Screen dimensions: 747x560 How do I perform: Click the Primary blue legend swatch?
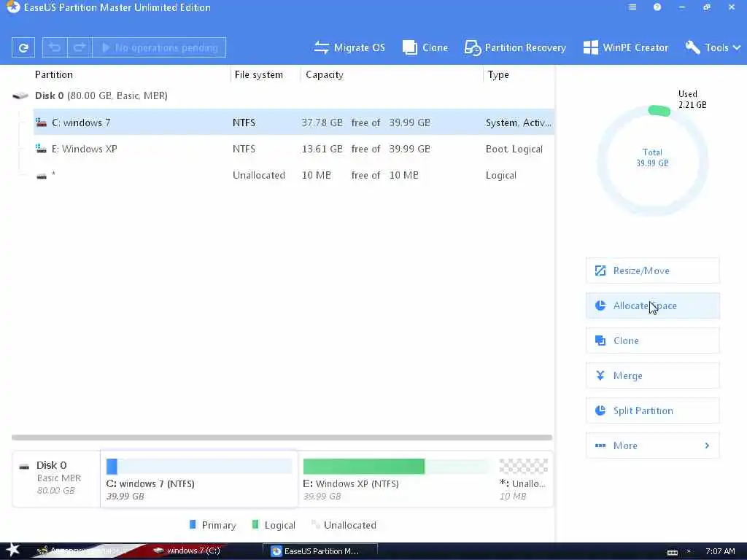pyautogui.click(x=193, y=525)
